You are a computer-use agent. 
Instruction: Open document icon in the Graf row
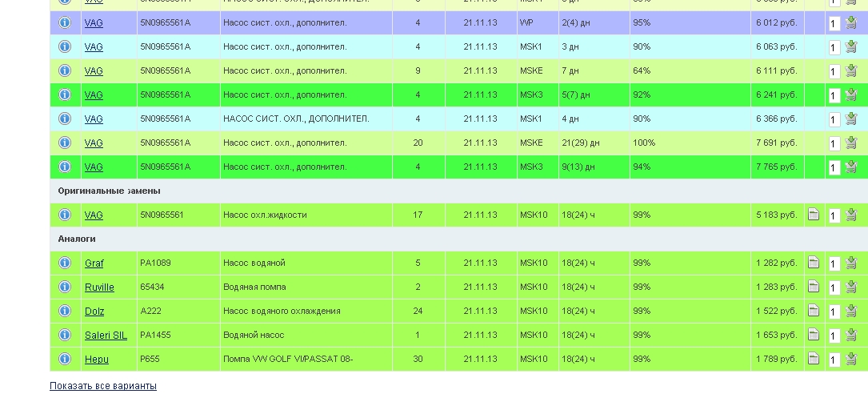[x=813, y=262]
